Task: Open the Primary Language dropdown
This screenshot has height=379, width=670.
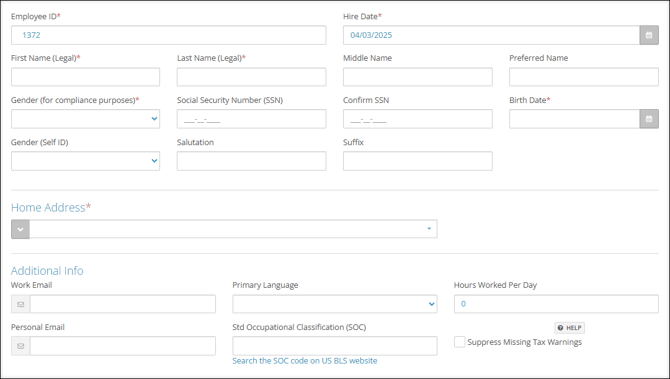Action: [335, 304]
